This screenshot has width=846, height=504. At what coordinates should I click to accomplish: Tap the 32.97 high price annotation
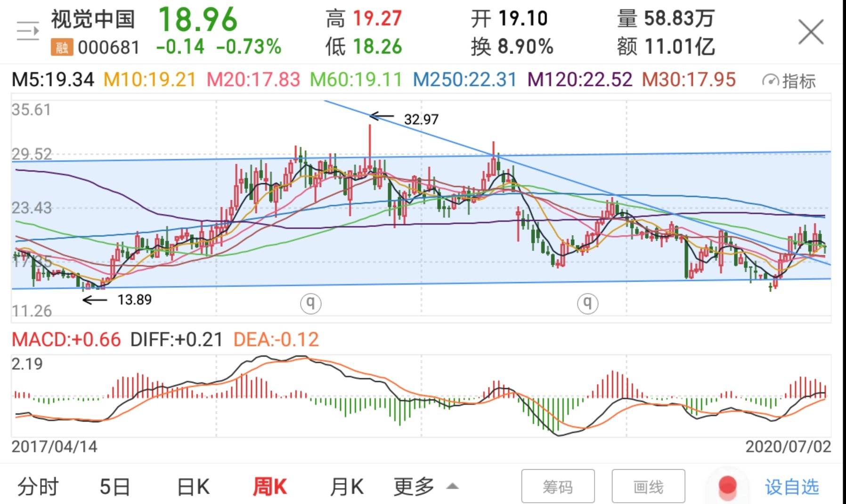tap(421, 119)
